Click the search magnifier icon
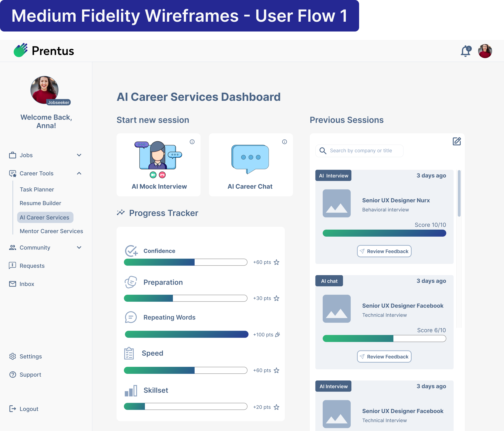The width and height of the screenshot is (504, 431). [x=323, y=151]
